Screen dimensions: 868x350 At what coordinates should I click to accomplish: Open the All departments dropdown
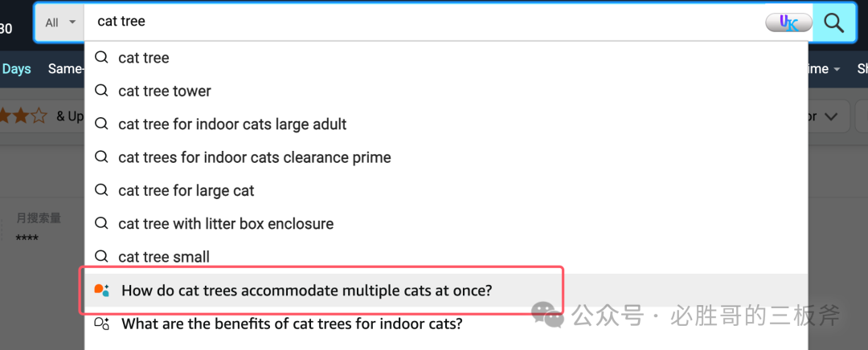pos(60,22)
